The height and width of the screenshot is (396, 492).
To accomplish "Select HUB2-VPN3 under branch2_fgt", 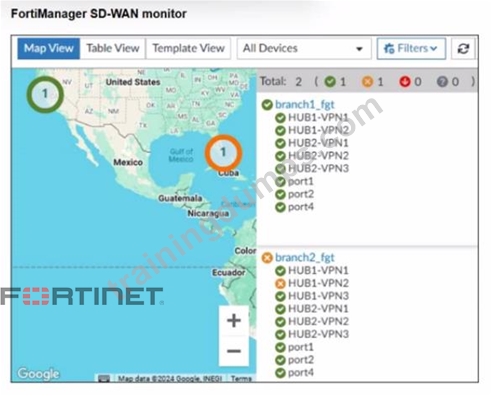I will point(318,334).
